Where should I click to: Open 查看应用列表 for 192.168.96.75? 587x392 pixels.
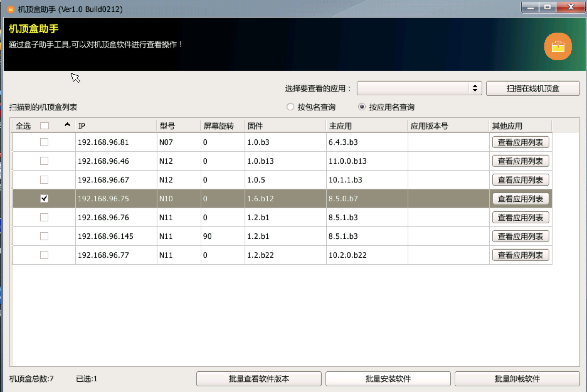(x=521, y=199)
